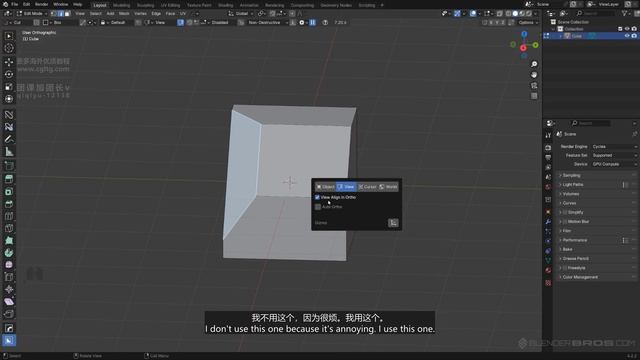640x360 pixels.
Task: Select the Poly Build tool
Action: pos(9,240)
